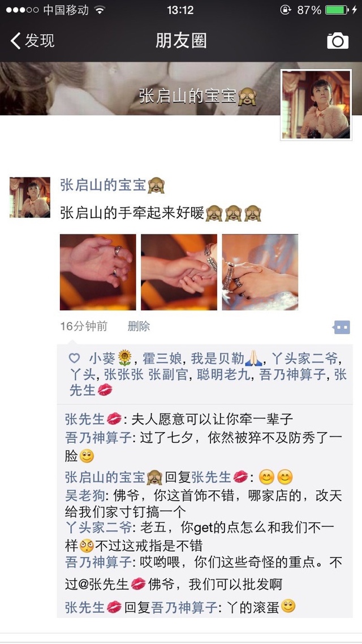Tap the camera icon to post
This screenshot has height=644, width=362.
(x=337, y=41)
